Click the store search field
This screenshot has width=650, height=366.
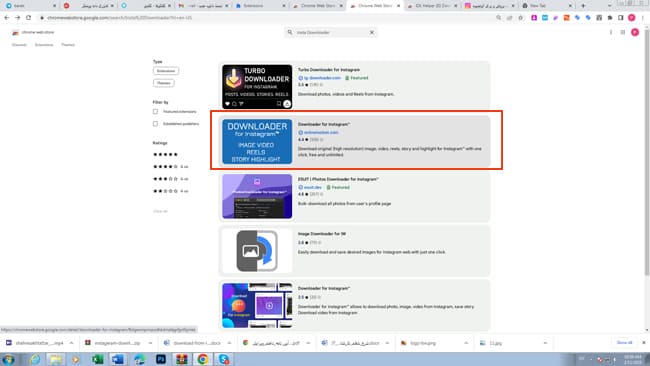tap(331, 32)
